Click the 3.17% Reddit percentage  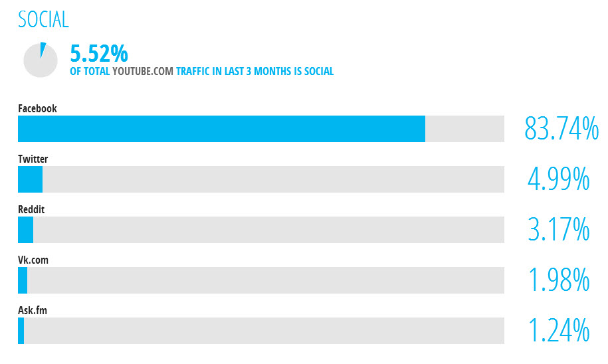click(x=558, y=229)
